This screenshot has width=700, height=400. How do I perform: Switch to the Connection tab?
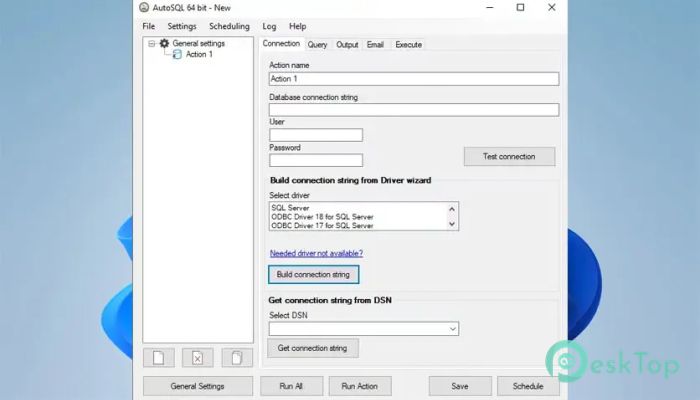click(281, 43)
